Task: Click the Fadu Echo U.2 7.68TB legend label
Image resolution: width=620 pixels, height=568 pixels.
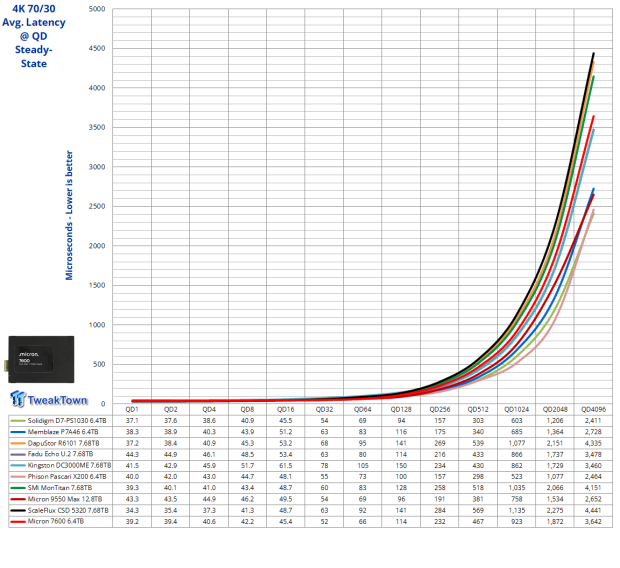Action: click(x=60, y=454)
